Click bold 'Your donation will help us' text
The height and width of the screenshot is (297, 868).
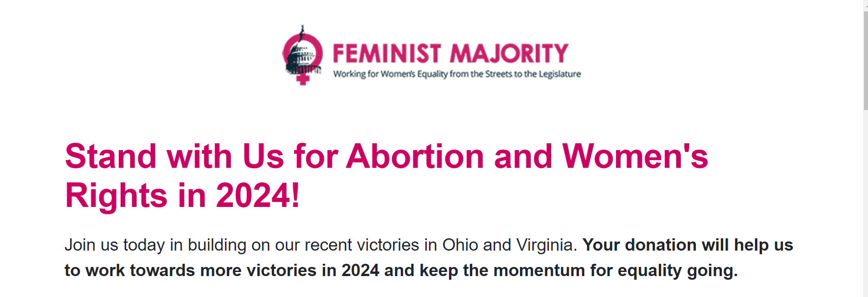click(688, 245)
